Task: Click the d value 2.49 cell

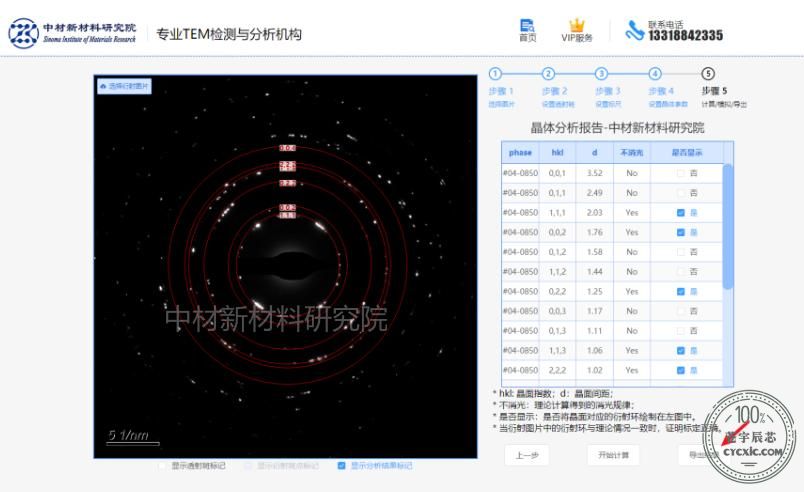Action: point(594,193)
